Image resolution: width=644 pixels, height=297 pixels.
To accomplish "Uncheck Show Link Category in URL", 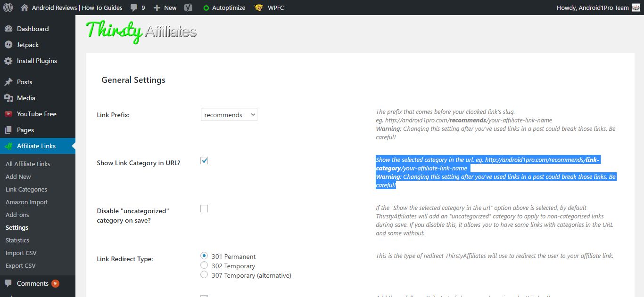I will pos(204,161).
